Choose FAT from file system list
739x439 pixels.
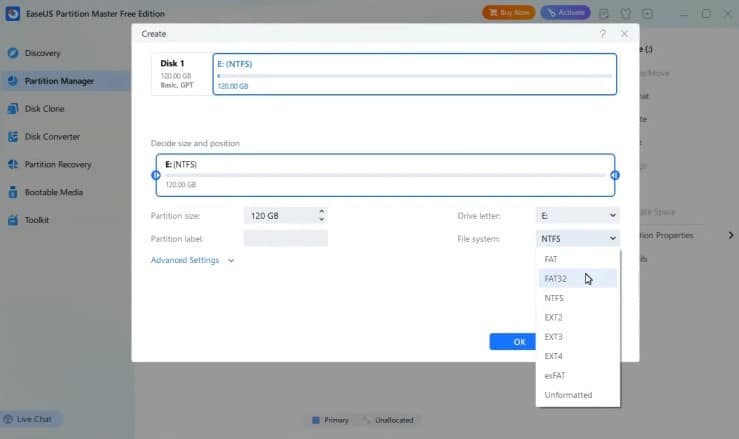pos(578,259)
